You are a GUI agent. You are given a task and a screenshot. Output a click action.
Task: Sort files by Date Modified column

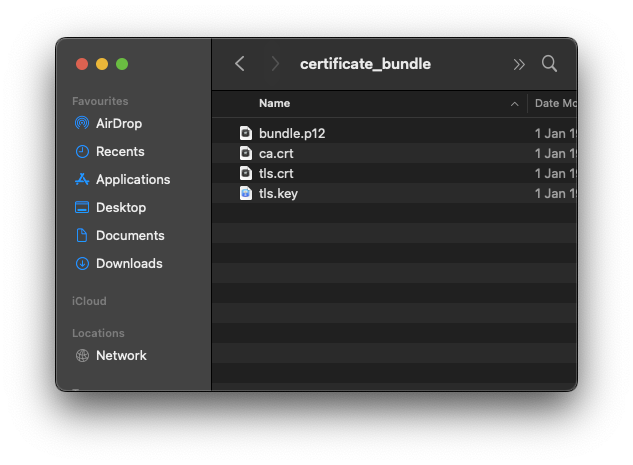[x=554, y=103]
